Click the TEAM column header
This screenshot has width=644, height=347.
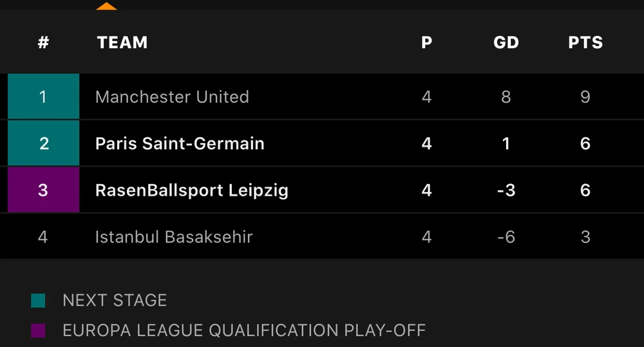coord(122,42)
